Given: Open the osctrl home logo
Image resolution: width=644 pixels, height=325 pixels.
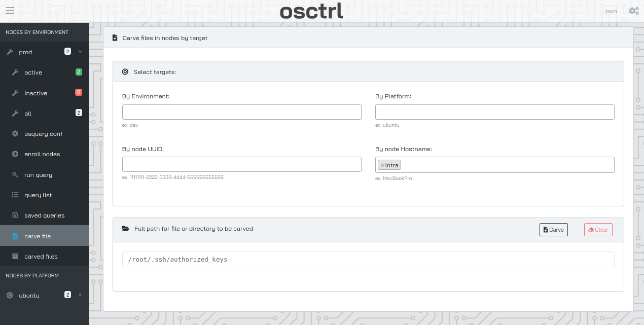Looking at the screenshot, I should pos(311,11).
